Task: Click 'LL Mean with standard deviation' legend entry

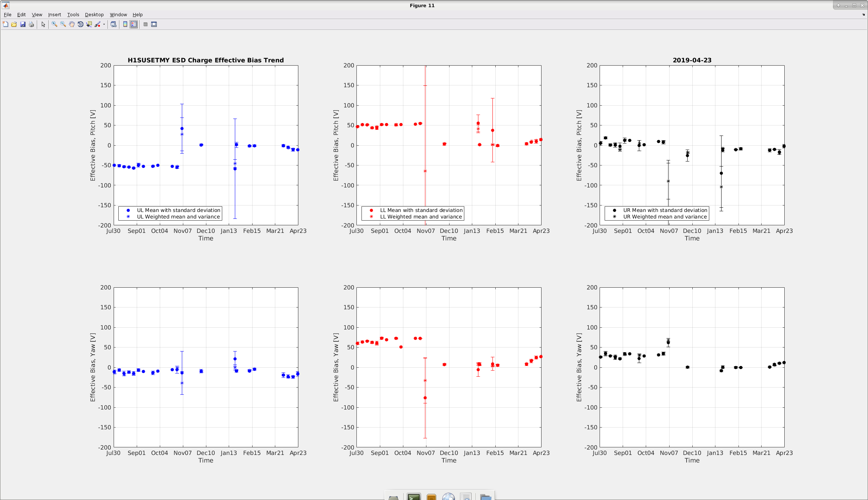Action: [421, 210]
